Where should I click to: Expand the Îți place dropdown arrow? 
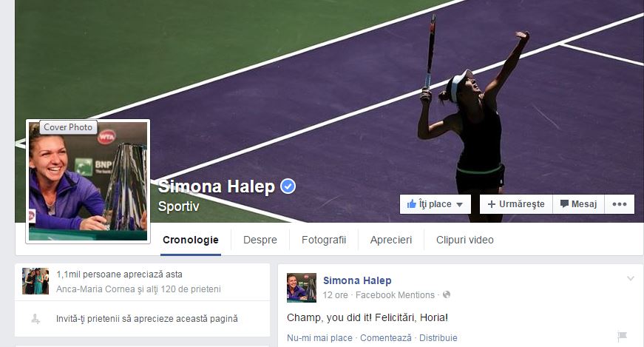pyautogui.click(x=460, y=204)
